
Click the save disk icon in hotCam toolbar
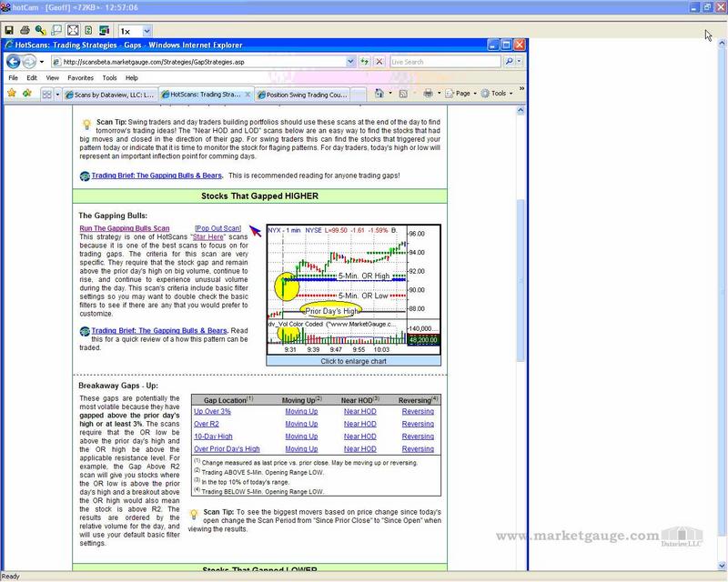coord(9,31)
